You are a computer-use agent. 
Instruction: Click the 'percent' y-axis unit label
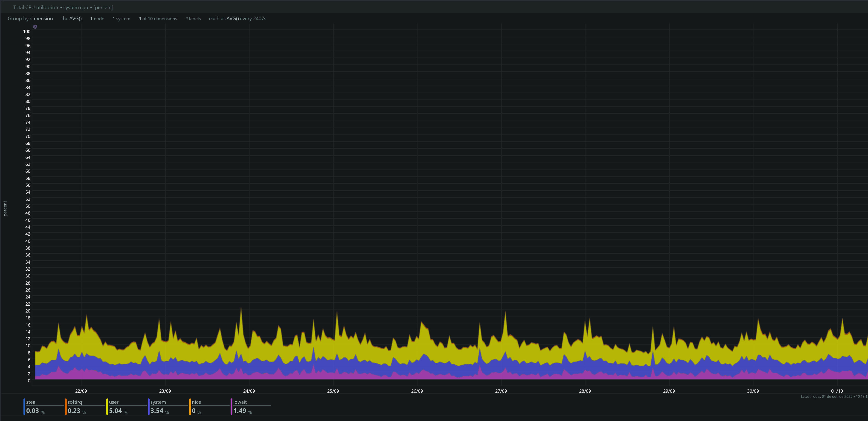pos(5,208)
